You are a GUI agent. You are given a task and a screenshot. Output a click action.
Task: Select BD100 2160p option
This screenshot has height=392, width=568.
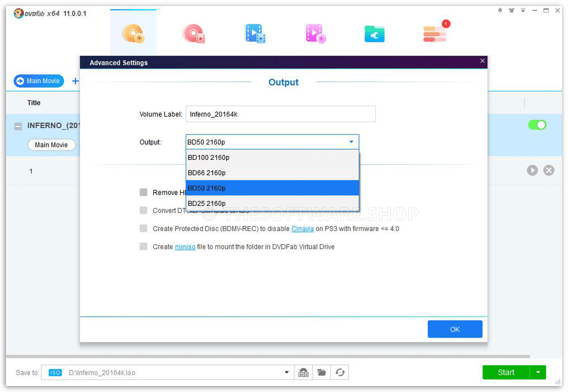click(x=272, y=157)
